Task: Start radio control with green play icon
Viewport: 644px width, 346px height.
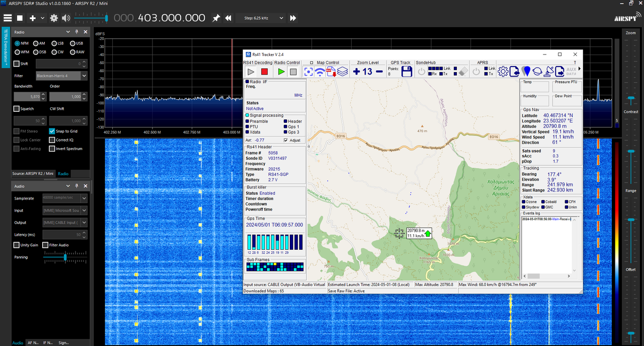Action: click(281, 72)
